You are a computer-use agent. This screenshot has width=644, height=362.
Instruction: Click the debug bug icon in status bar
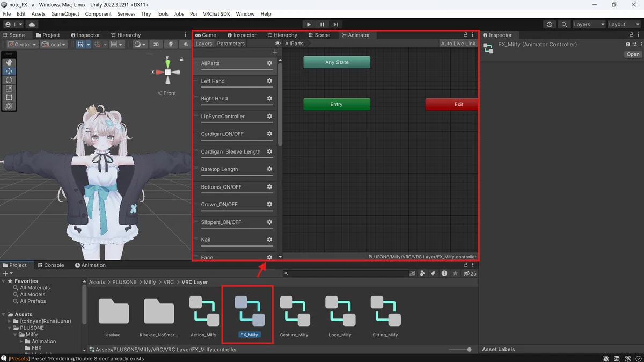point(605,358)
